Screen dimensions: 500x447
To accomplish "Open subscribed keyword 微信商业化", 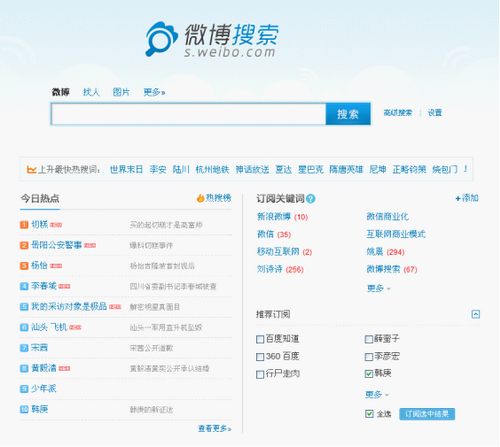I will (x=388, y=217).
